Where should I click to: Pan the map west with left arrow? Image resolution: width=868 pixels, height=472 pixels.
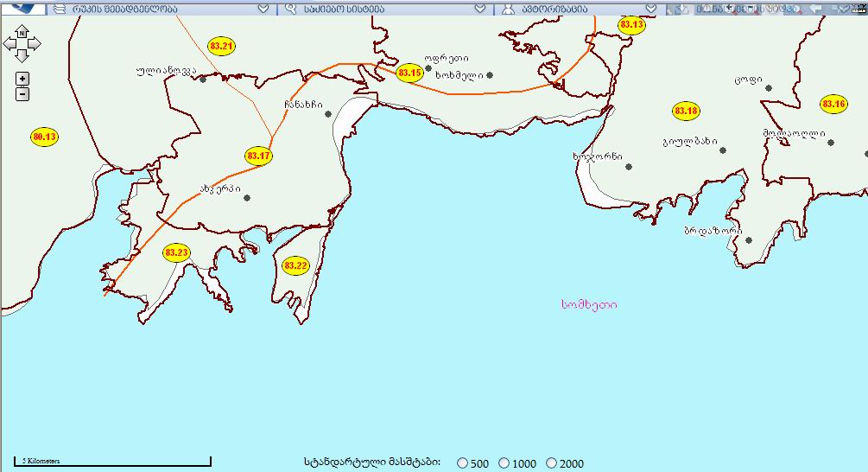coord(10,44)
